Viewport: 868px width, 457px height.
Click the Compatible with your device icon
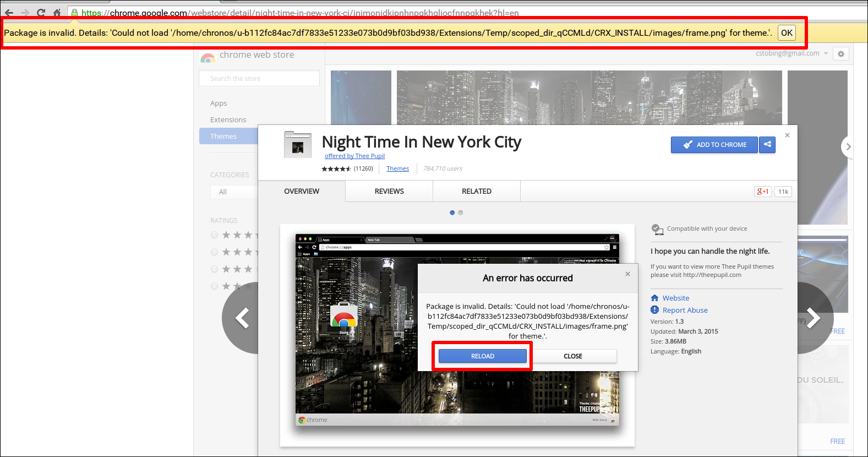coord(657,229)
